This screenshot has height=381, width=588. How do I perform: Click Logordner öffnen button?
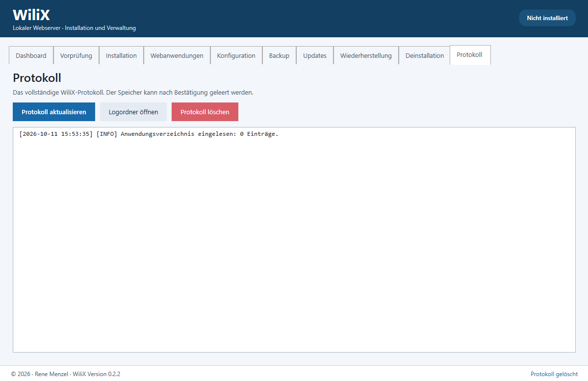(x=133, y=112)
